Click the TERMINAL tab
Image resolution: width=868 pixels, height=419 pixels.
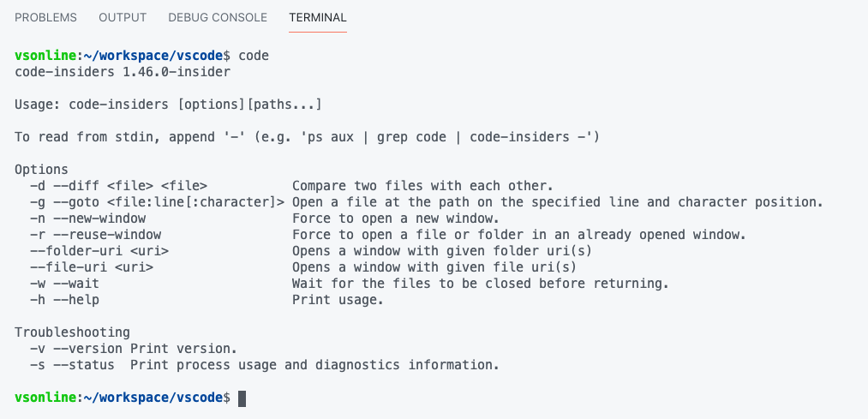click(318, 17)
